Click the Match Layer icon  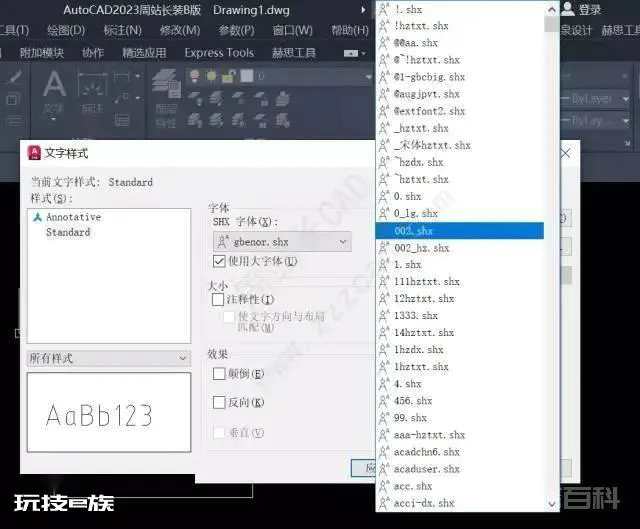282,120
